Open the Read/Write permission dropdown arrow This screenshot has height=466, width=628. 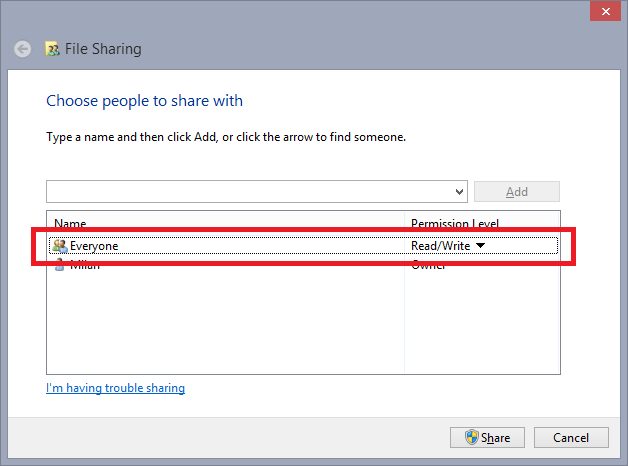(480, 246)
